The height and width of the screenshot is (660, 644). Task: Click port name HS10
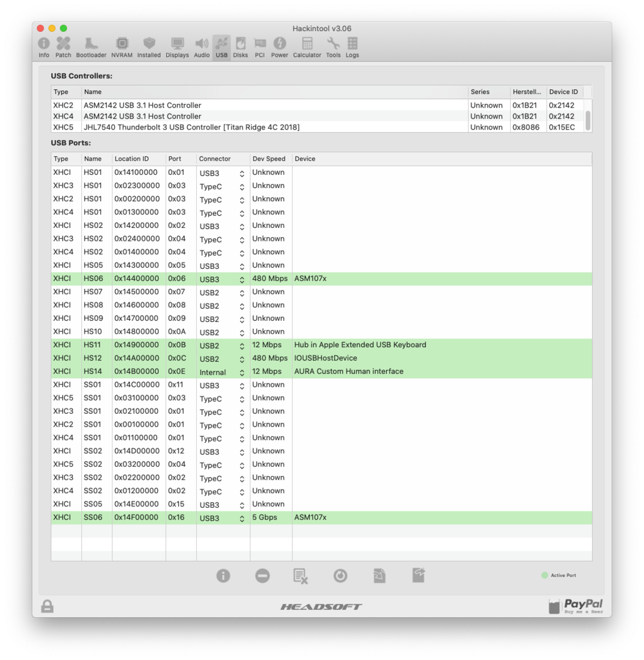click(93, 332)
